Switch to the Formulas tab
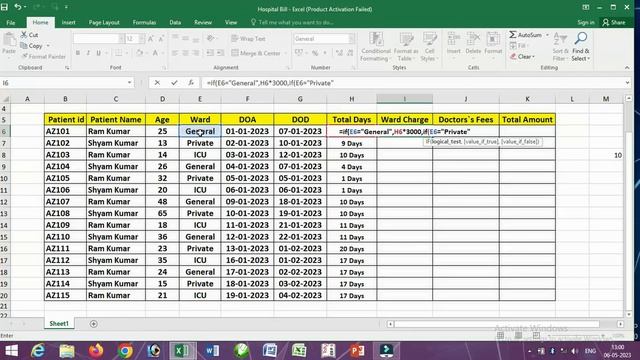 [x=144, y=22]
